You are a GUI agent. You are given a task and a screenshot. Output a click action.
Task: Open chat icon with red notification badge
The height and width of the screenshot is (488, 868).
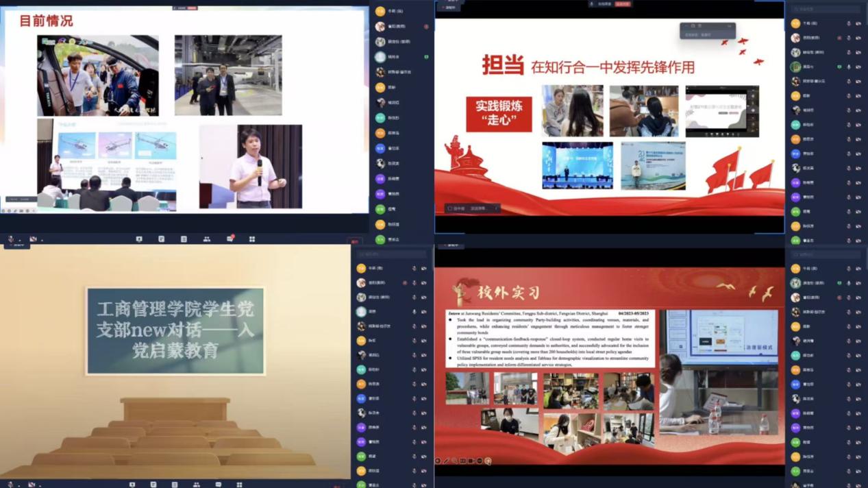click(x=230, y=239)
